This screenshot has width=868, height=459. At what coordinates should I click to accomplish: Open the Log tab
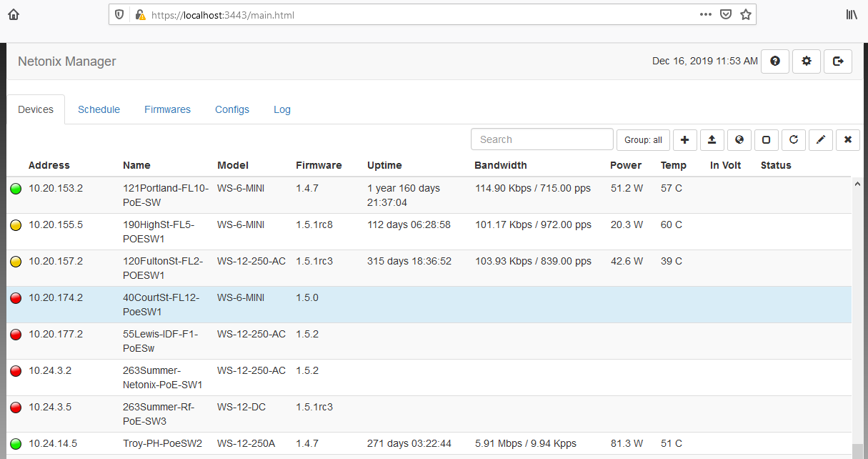point(282,109)
